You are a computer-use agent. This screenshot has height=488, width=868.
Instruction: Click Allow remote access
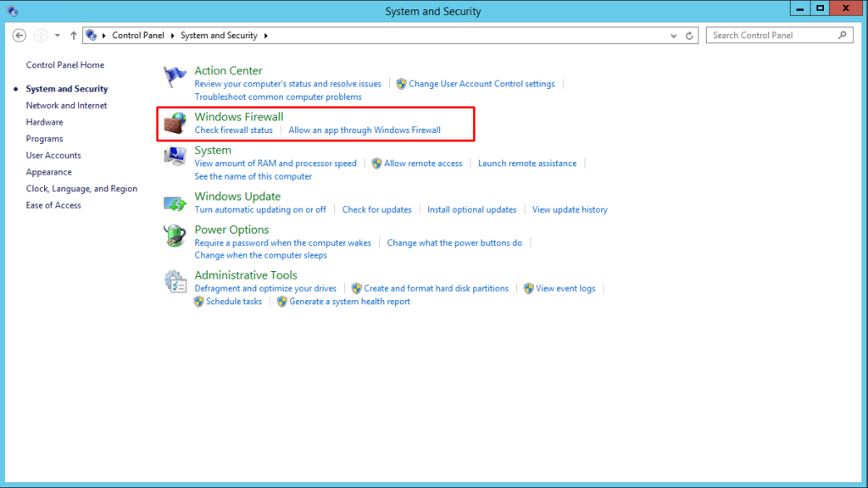coord(423,164)
